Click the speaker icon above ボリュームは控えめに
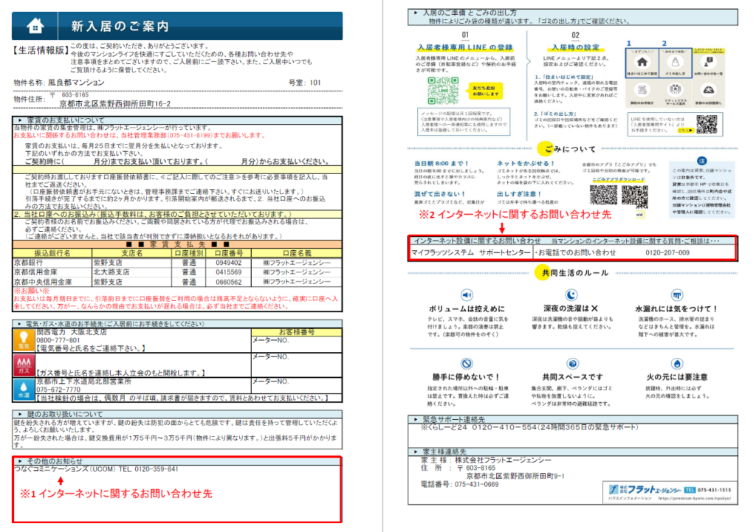756x532 pixels. coord(466,294)
